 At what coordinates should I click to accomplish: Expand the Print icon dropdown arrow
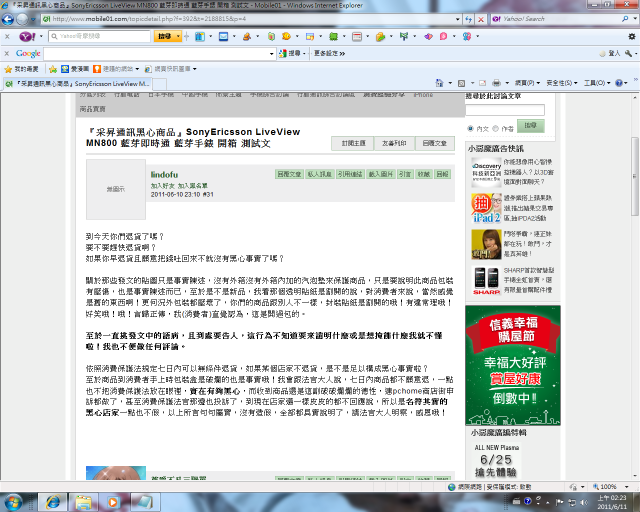coord(507,83)
